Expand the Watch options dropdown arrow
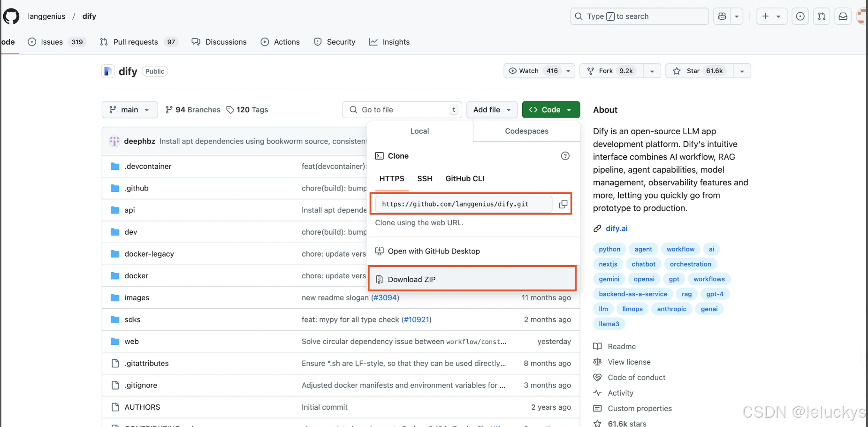Screen dimensions: 868x427 pos(568,71)
